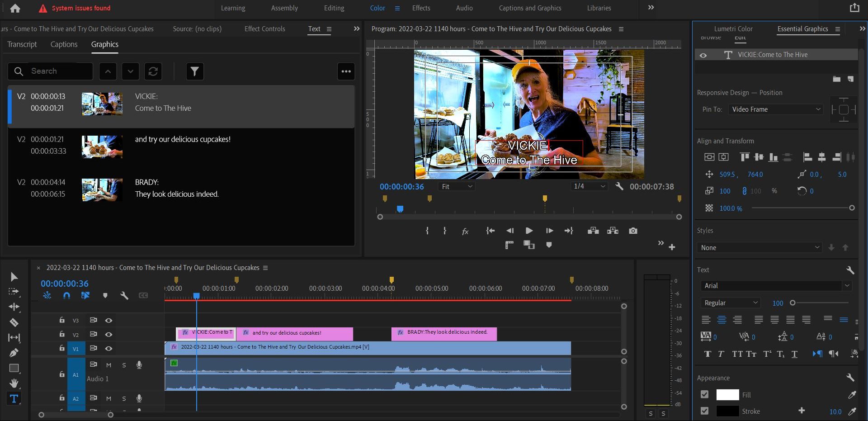The height and width of the screenshot is (421, 868).
Task: Open the 1/4 playback resolution dropdown
Action: click(589, 186)
